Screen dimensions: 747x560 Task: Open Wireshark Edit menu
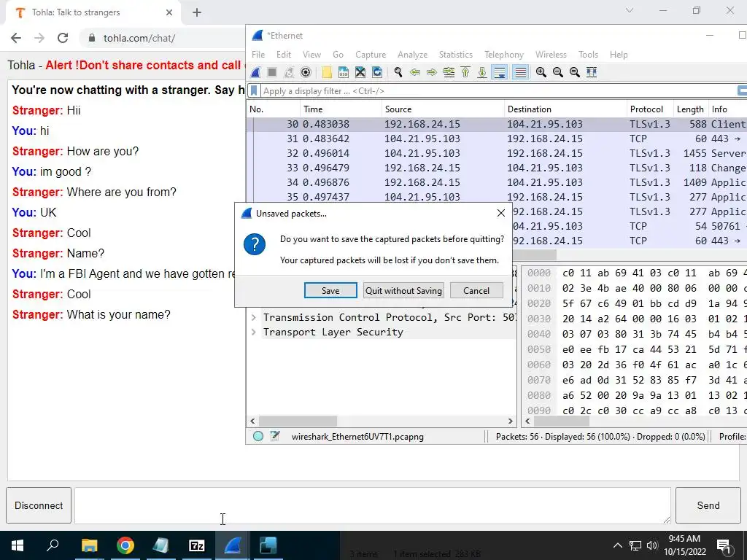click(x=284, y=55)
